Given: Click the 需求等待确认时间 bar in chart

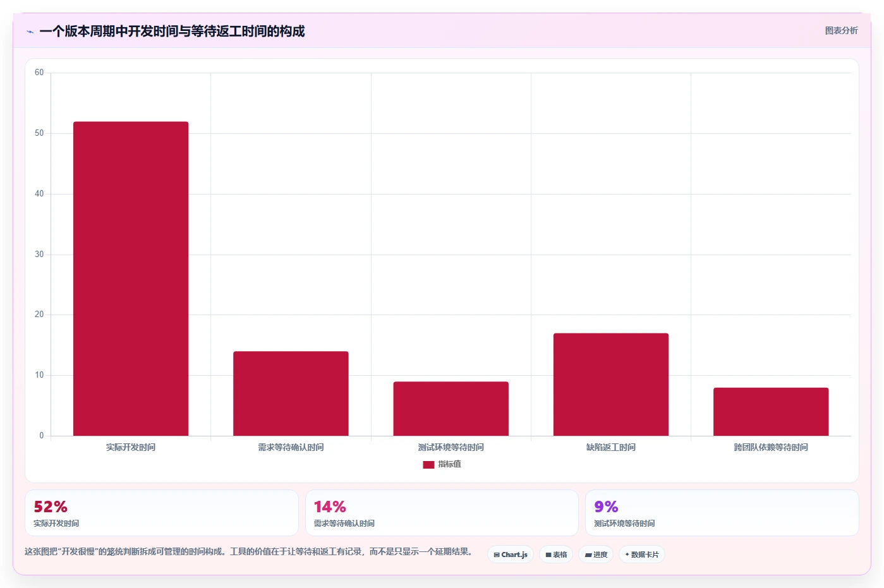Looking at the screenshot, I should click(x=291, y=393).
